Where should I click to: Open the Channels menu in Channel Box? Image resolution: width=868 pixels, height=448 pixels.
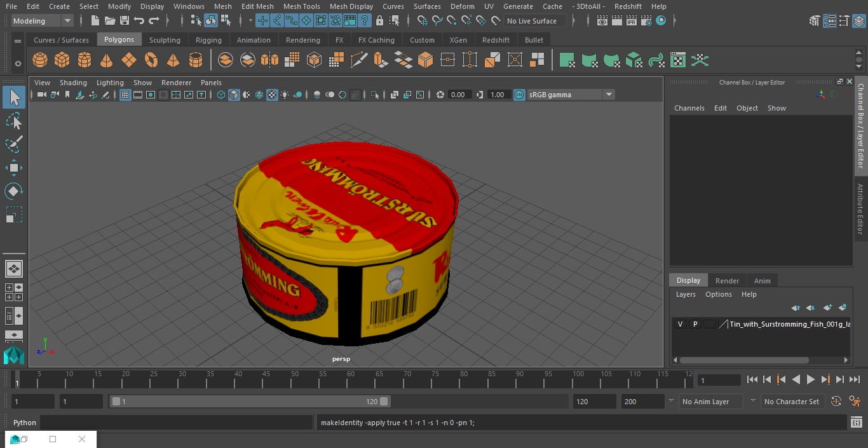tap(689, 108)
